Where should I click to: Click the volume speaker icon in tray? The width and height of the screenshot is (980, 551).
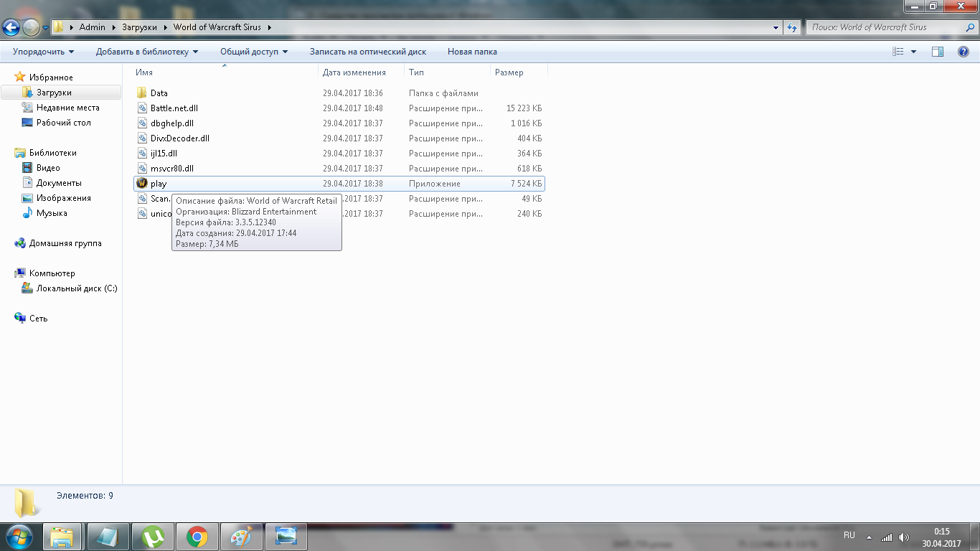(x=903, y=537)
